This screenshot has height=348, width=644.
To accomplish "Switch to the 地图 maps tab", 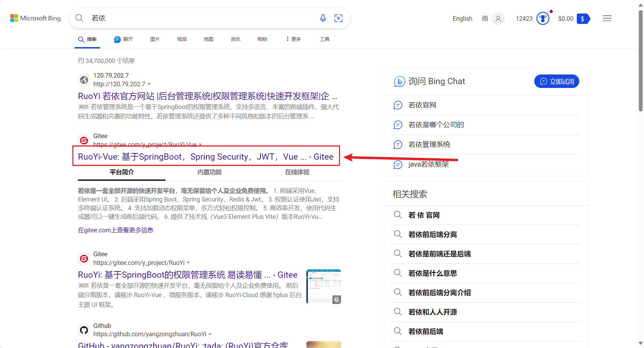I will pyautogui.click(x=208, y=39).
